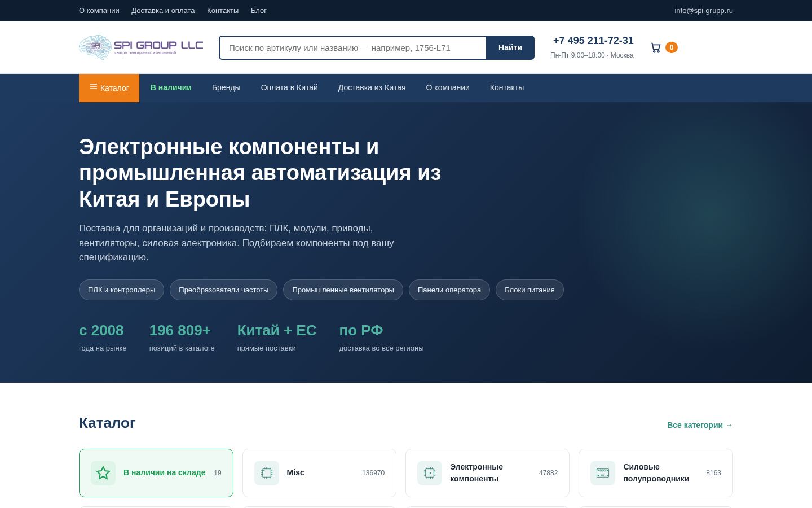Open the shopping cart icon
Screen dimensions: 812x508
point(655,48)
